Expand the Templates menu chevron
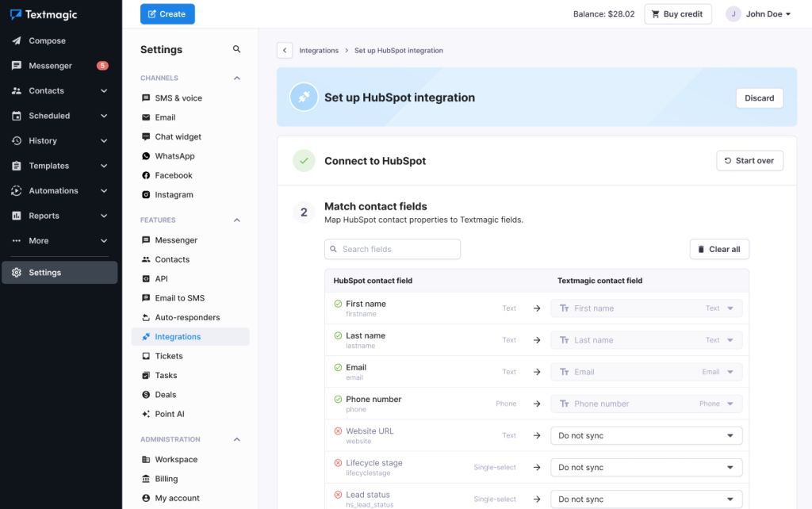The height and width of the screenshot is (509, 812). pos(104,166)
